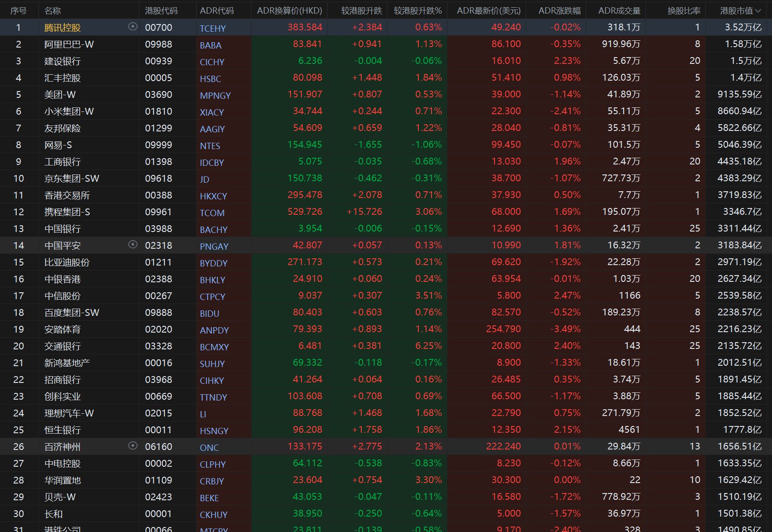Sort by the 换股比率 column header
This screenshot has height=532, width=772.
(684, 10)
